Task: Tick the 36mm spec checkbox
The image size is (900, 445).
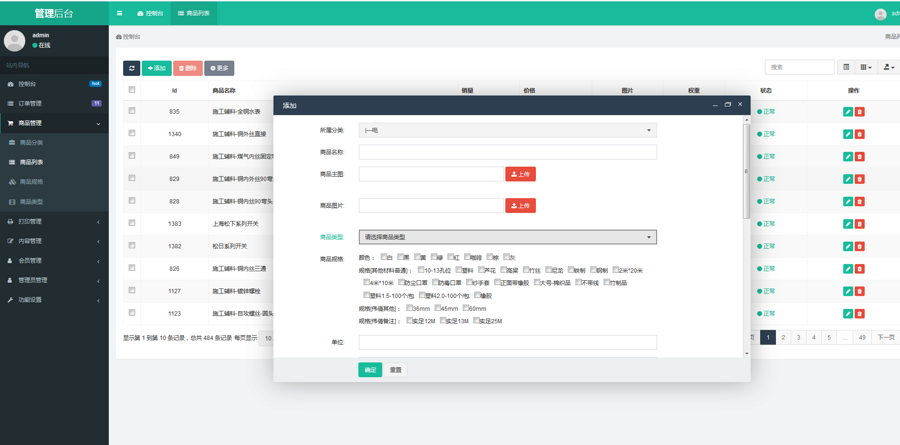Action: pos(409,308)
